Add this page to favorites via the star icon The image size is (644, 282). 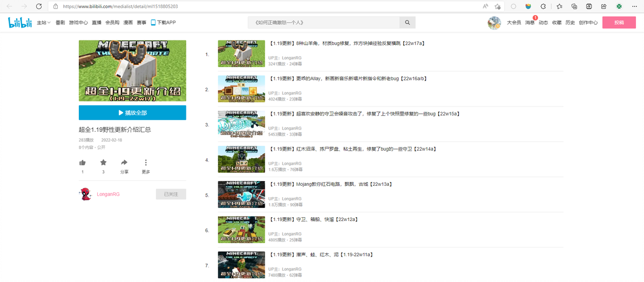[x=498, y=6]
